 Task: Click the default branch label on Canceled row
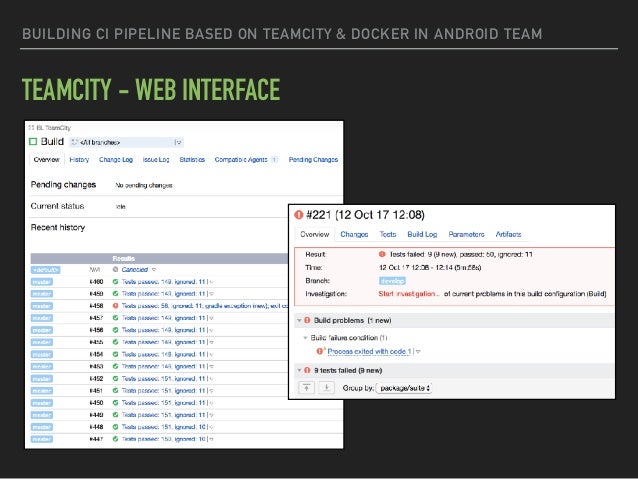pyautogui.click(x=46, y=269)
